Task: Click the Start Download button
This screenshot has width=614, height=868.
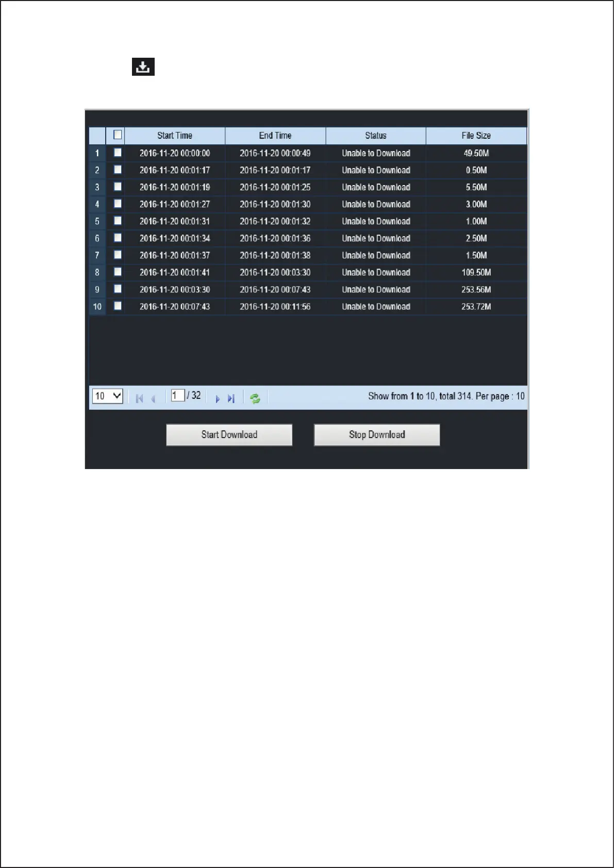Action: coord(229,435)
